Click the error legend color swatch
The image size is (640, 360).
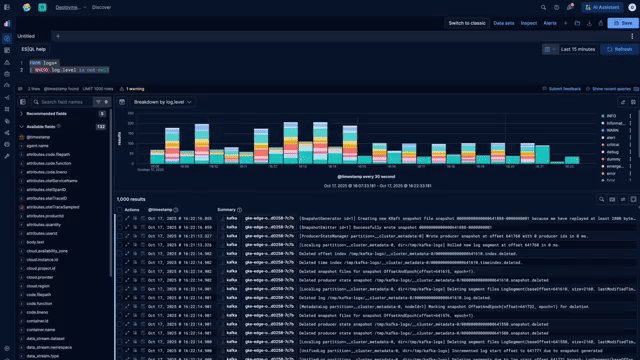603,173
